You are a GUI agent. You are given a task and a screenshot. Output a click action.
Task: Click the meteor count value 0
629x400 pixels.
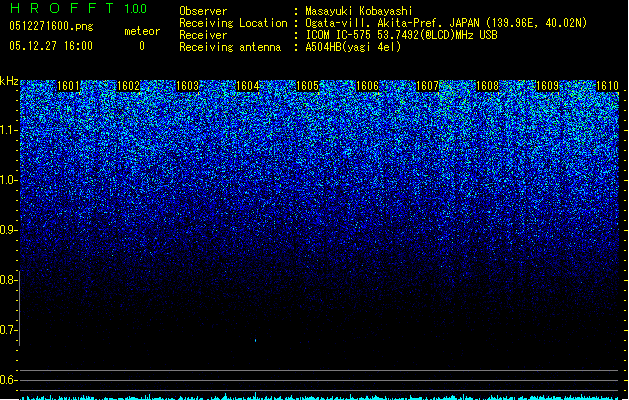pyautogui.click(x=142, y=46)
